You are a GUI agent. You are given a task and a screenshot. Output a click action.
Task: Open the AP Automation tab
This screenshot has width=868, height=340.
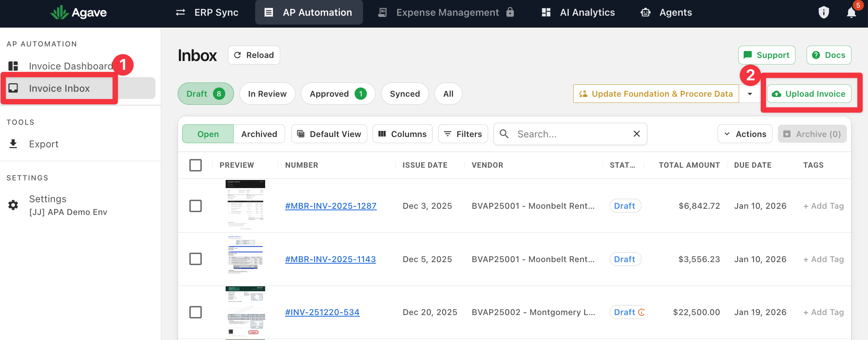pyautogui.click(x=309, y=12)
